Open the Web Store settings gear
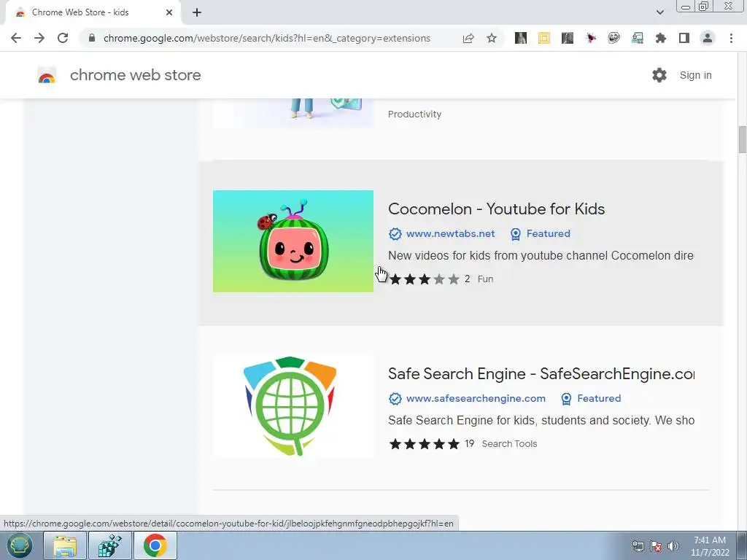 659,75
